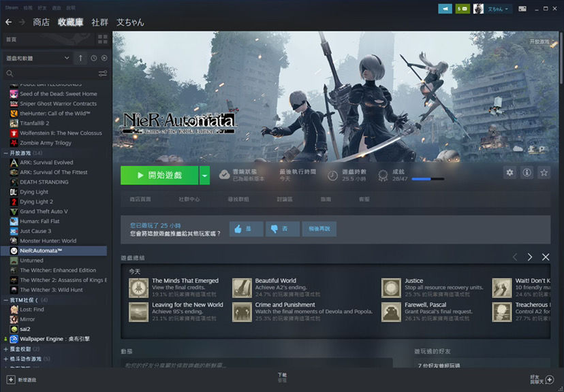Click the Titanfall 2 game icon
Viewport: 564px width, 392px height.
[x=14, y=123]
